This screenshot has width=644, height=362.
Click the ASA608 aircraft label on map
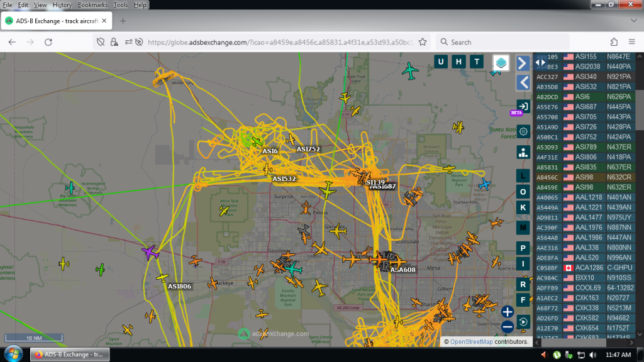(403, 270)
